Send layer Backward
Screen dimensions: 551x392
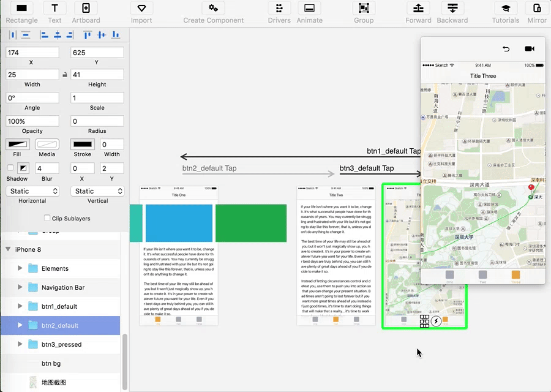(x=452, y=9)
